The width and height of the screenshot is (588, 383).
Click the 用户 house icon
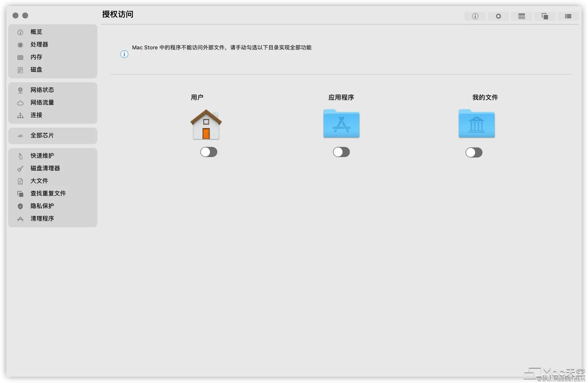point(206,124)
